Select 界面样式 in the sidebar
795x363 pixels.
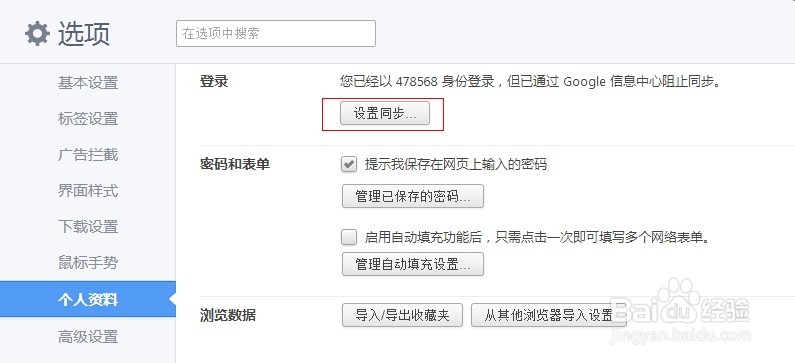click(x=88, y=191)
